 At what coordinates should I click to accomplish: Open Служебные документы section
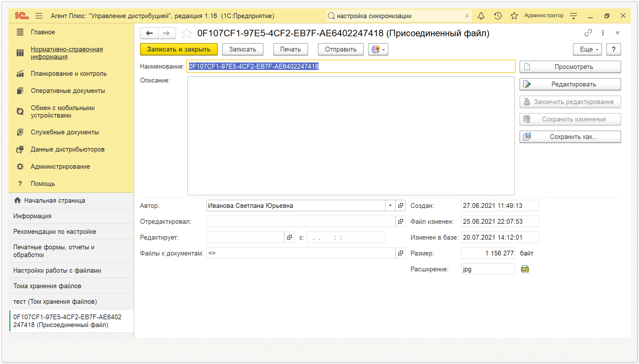[64, 132]
